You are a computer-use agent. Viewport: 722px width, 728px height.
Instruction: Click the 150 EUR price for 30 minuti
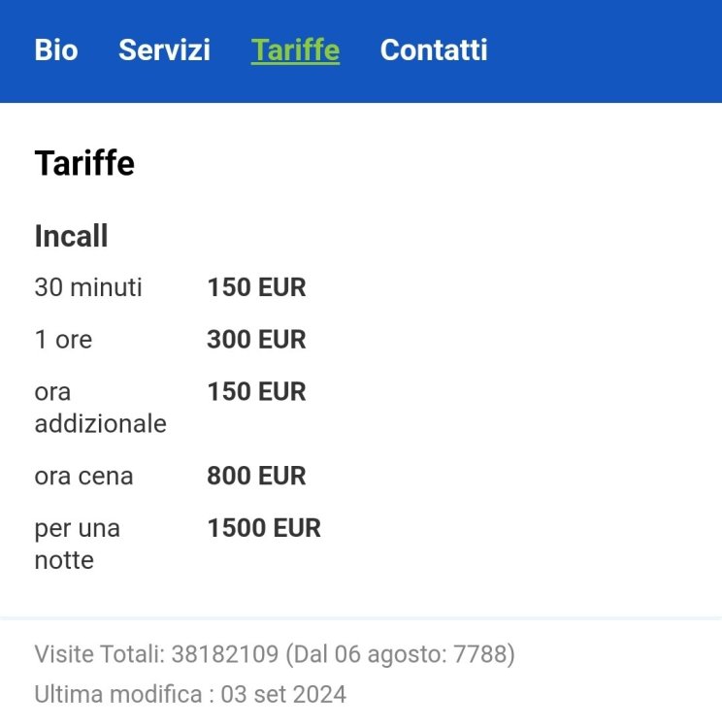tap(256, 288)
